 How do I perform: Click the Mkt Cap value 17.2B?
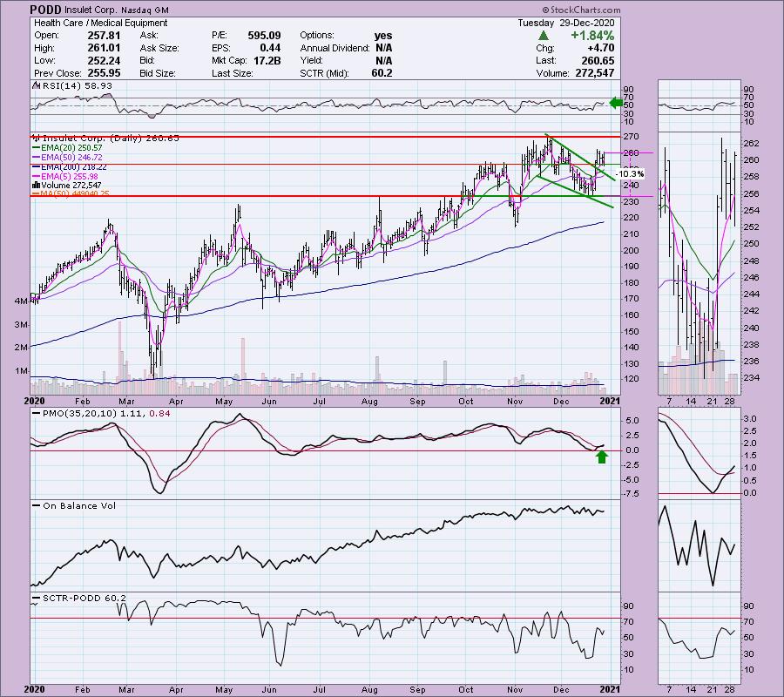pos(267,60)
